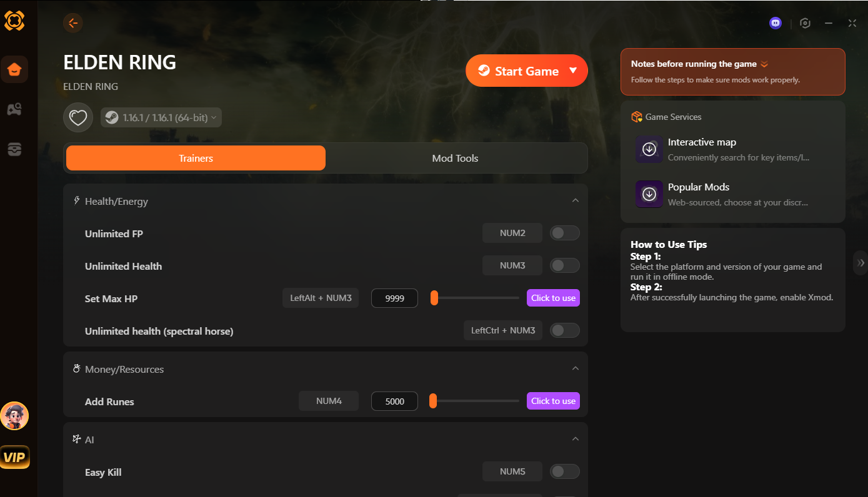Screen dimensions: 868x497
Task: Go back with the arrow button
Action: pyautogui.click(x=73, y=23)
